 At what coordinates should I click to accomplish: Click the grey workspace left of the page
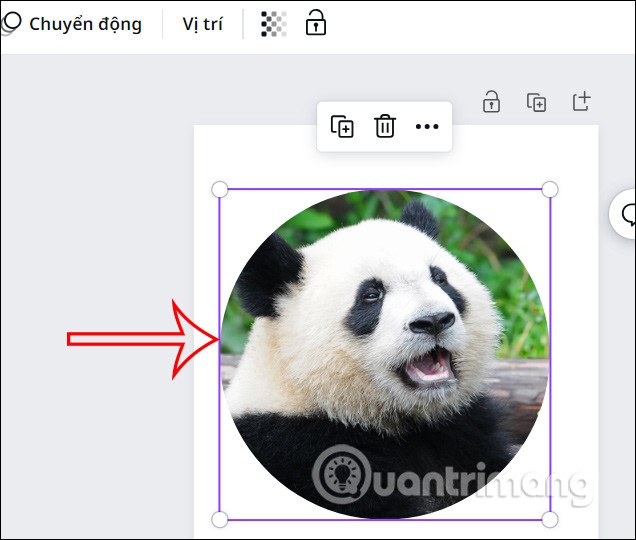click(x=100, y=200)
